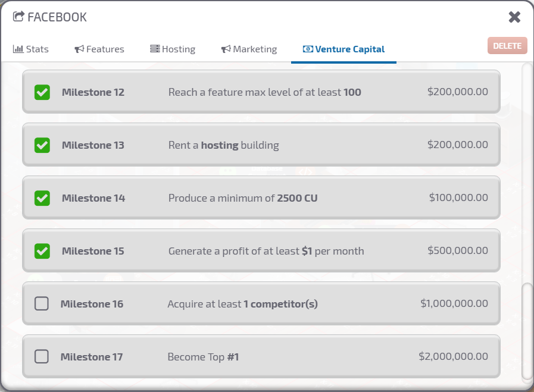
Task: Tick the Milestone 17 checkbox
Action: tap(41, 357)
